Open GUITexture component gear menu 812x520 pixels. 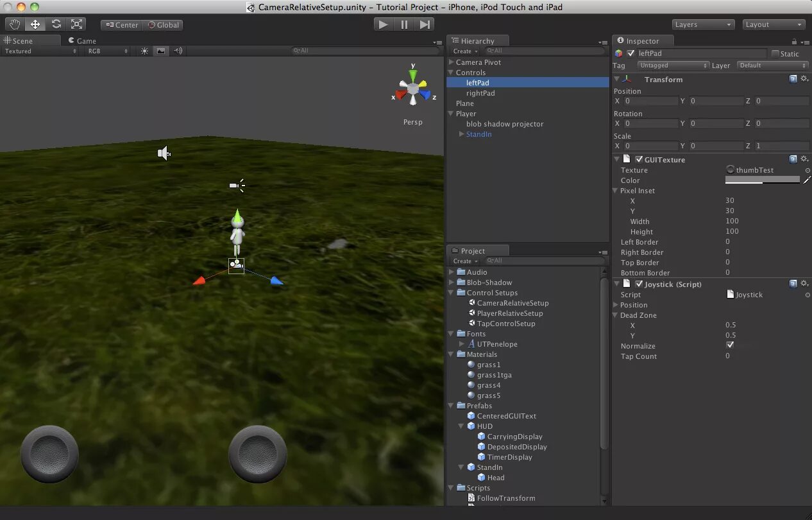(804, 159)
